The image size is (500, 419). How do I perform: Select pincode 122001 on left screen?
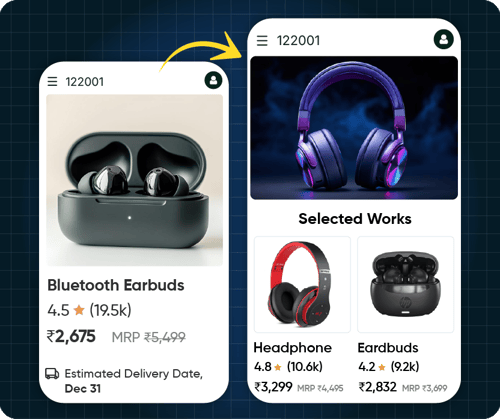[85, 82]
